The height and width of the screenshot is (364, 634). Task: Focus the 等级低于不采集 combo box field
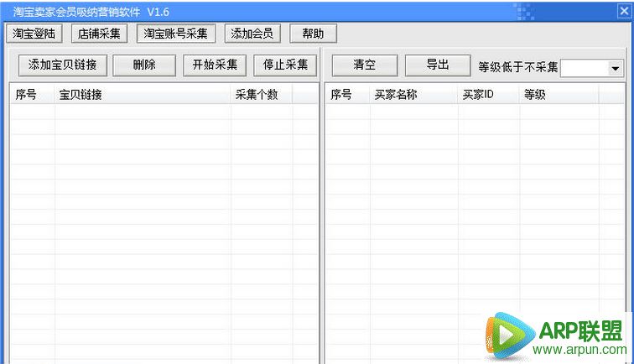click(x=591, y=68)
